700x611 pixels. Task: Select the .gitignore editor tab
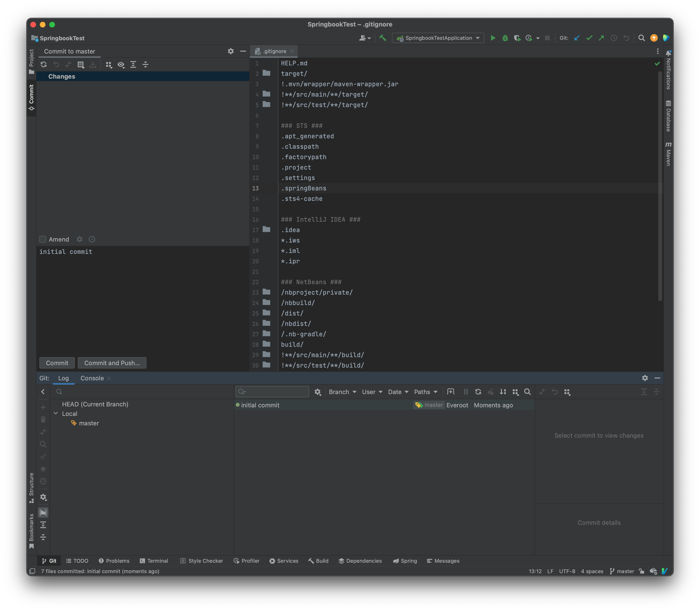click(274, 51)
